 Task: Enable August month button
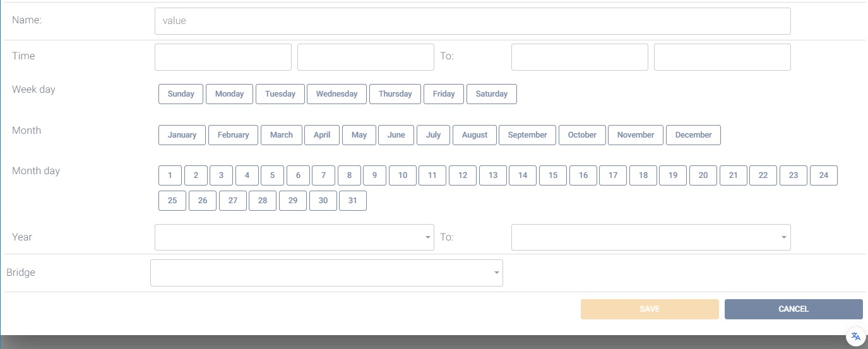pyautogui.click(x=475, y=135)
